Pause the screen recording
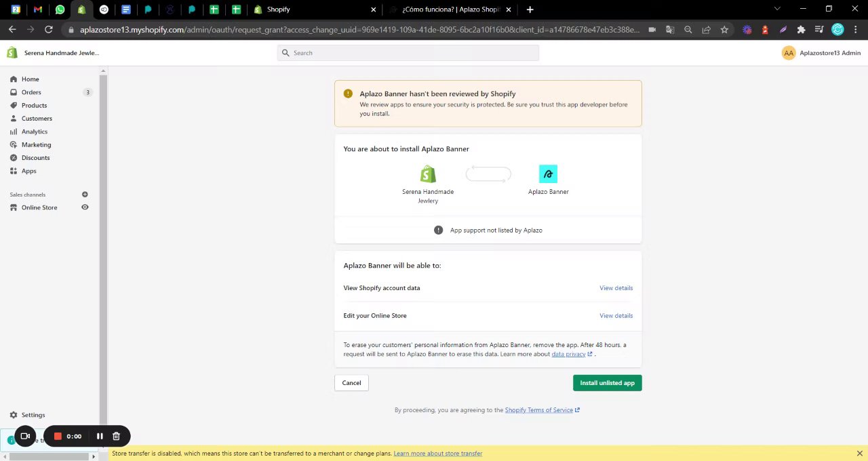The width and height of the screenshot is (868, 461). [x=100, y=437]
